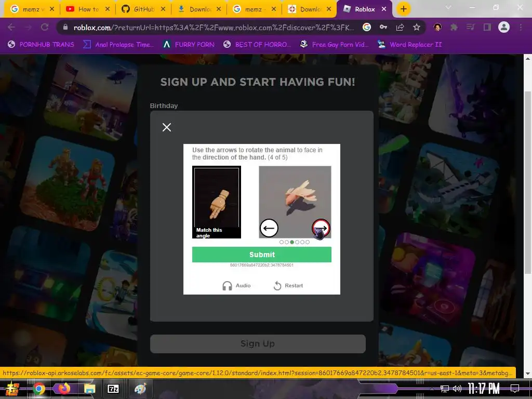532x399 pixels.
Task: Open the tab search chevron
Action: pyautogui.click(x=448, y=7)
